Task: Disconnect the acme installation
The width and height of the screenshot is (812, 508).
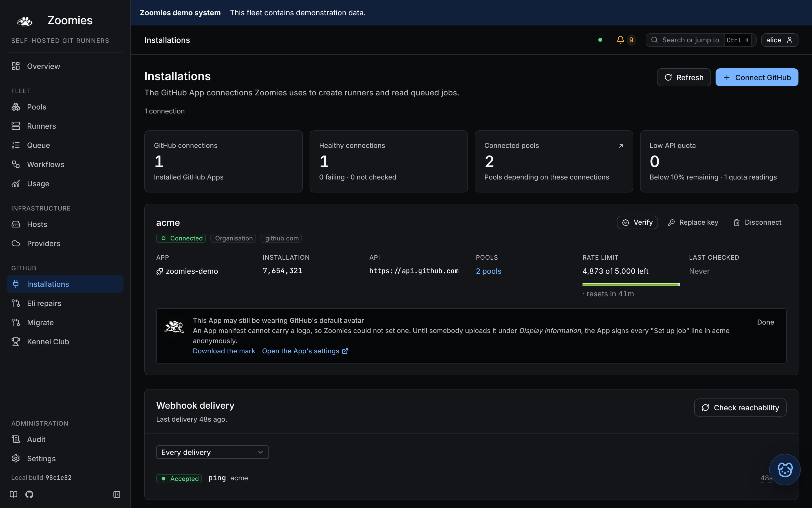Action: (757, 222)
